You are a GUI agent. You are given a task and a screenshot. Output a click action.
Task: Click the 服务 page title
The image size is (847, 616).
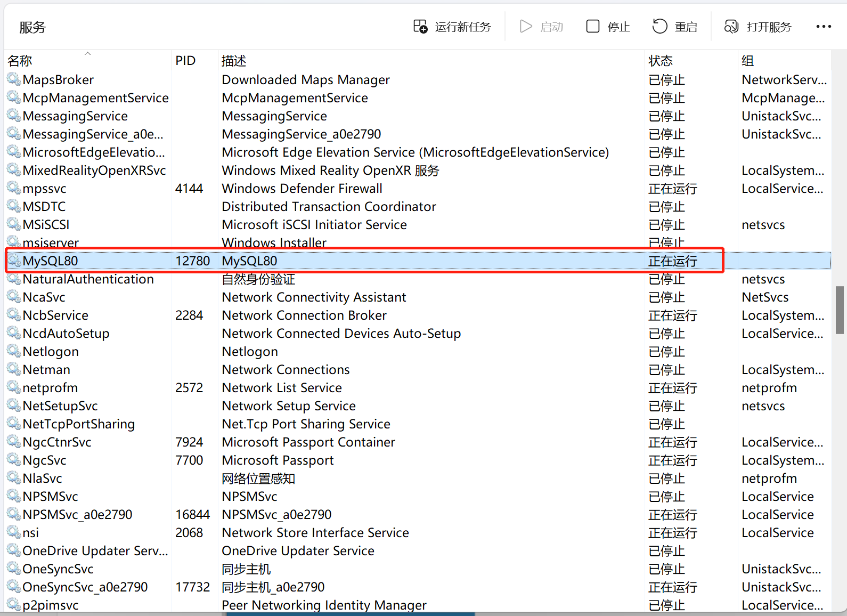(x=32, y=27)
